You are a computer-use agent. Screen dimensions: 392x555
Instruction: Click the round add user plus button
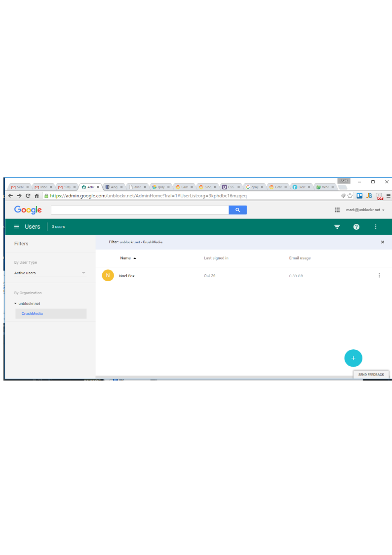point(353,358)
